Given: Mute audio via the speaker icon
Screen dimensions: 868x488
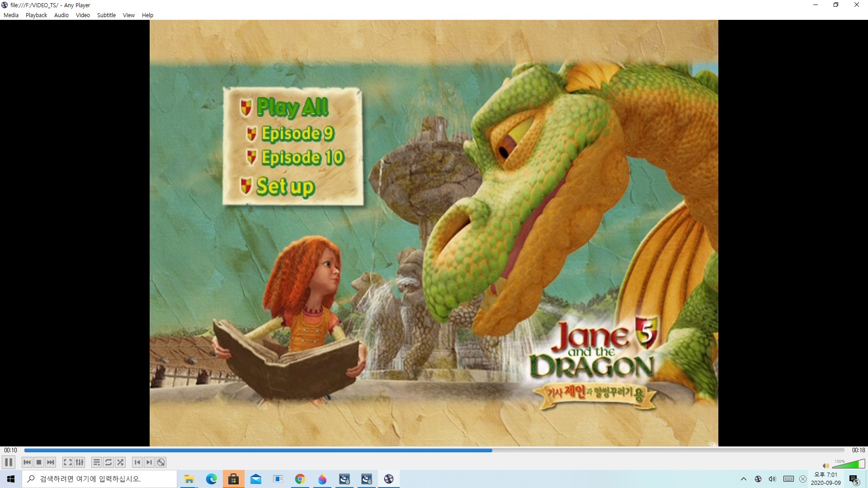Looking at the screenshot, I should pos(826,465).
